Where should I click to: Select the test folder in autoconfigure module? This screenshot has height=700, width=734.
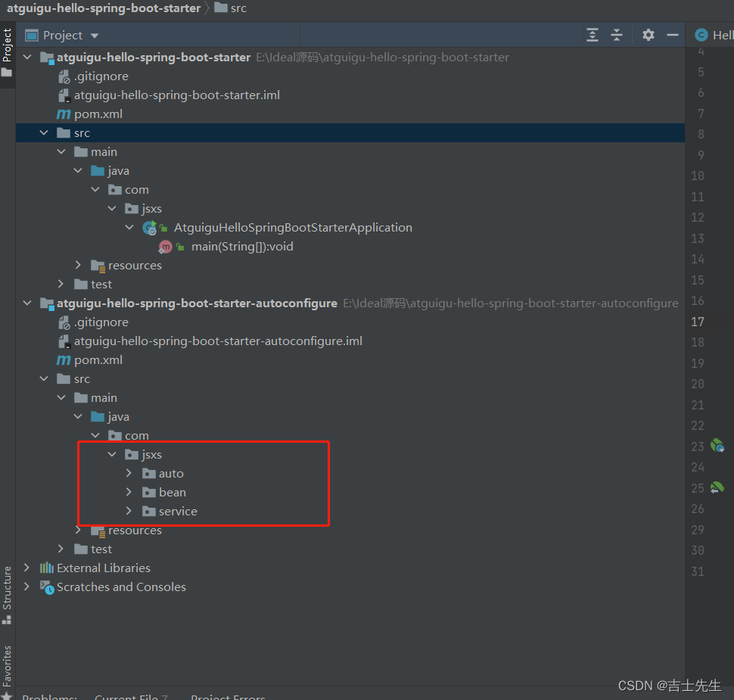tap(101, 549)
